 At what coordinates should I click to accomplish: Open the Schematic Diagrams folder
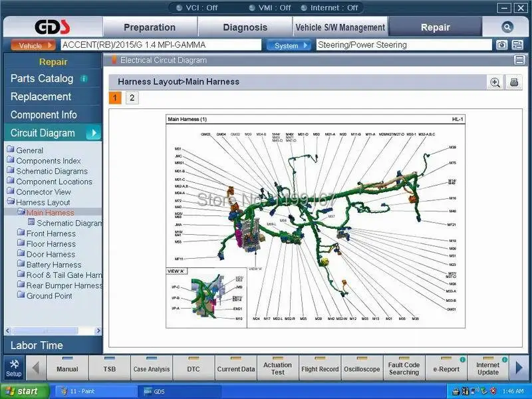[x=47, y=171]
